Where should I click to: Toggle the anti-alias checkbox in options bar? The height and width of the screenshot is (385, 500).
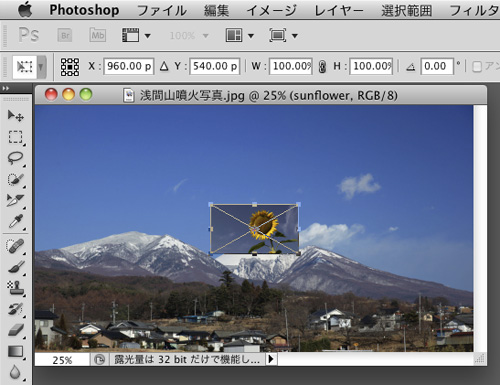coord(477,66)
